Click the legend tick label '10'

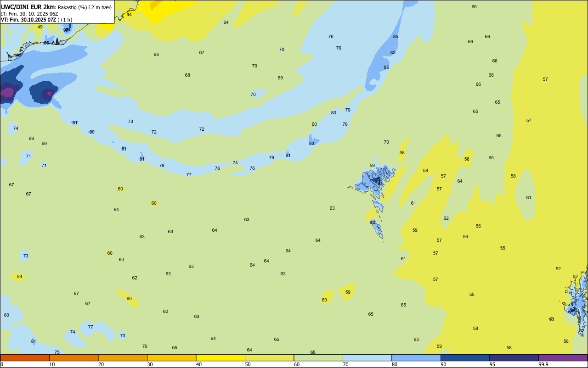click(x=52, y=364)
